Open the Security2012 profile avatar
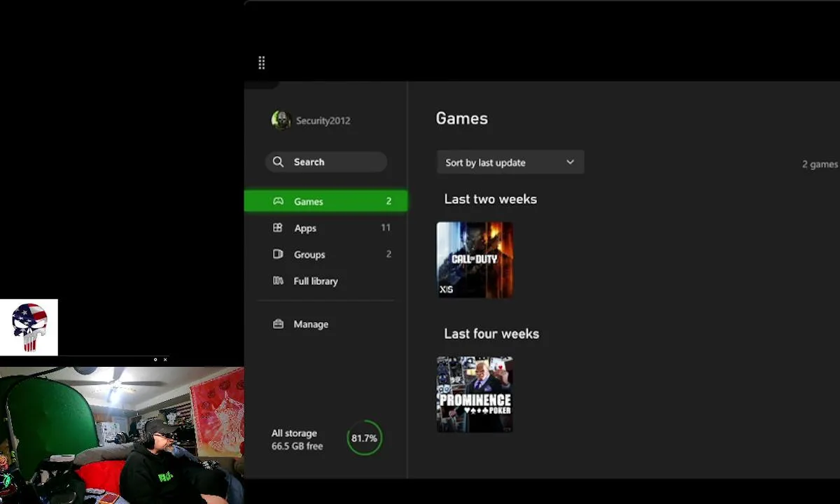 [x=281, y=120]
